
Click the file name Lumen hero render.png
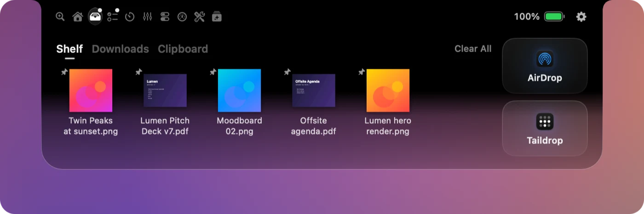[x=388, y=126]
